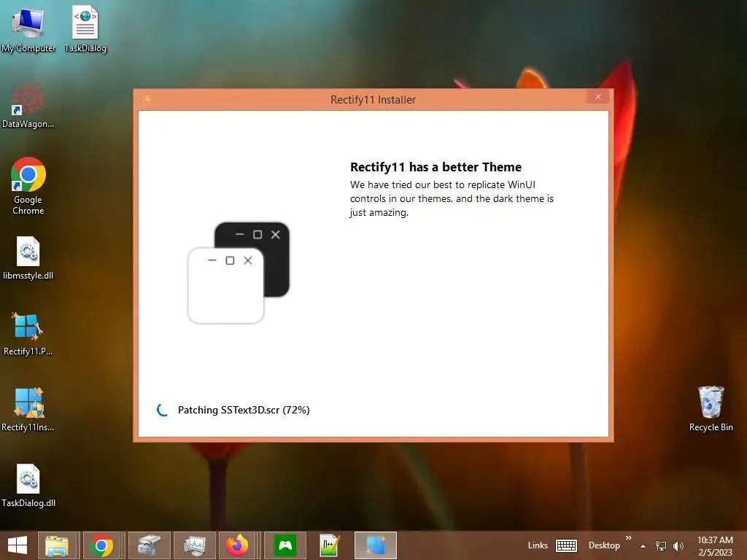The image size is (747, 560).
Task: Open the Notepad++ taskbar icon
Action: click(329, 545)
